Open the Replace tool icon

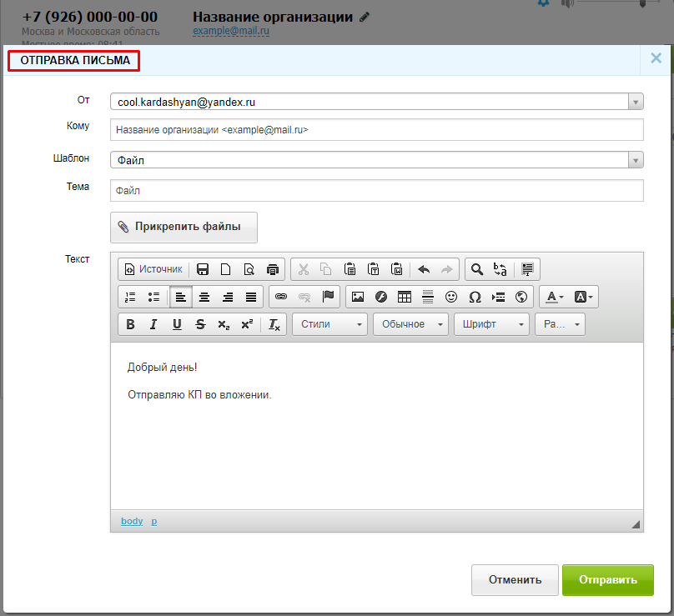500,269
